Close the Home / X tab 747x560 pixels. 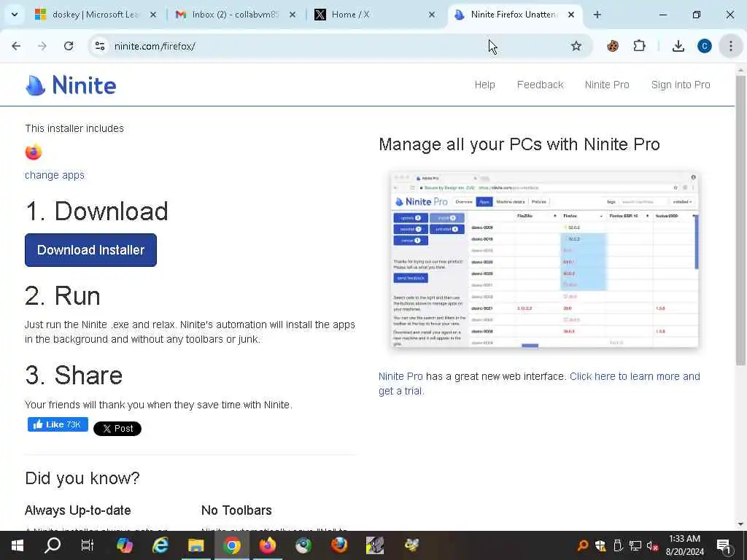432,15
